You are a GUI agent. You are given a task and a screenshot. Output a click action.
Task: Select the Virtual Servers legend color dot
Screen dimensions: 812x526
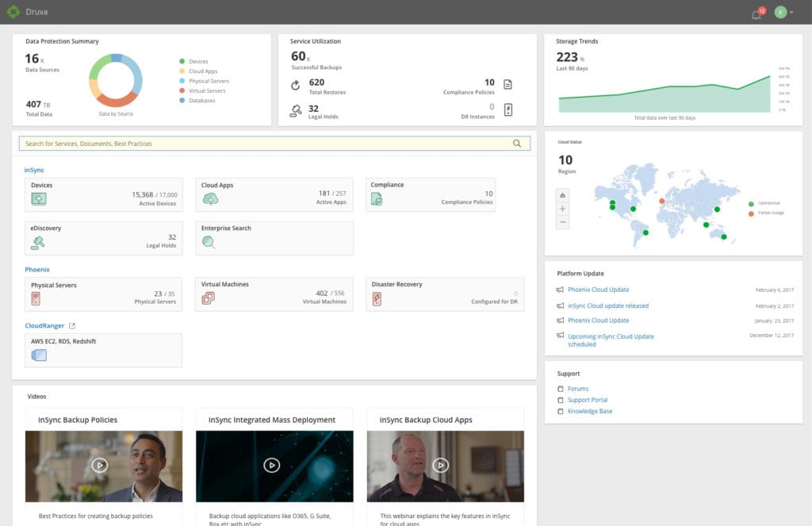(x=182, y=90)
